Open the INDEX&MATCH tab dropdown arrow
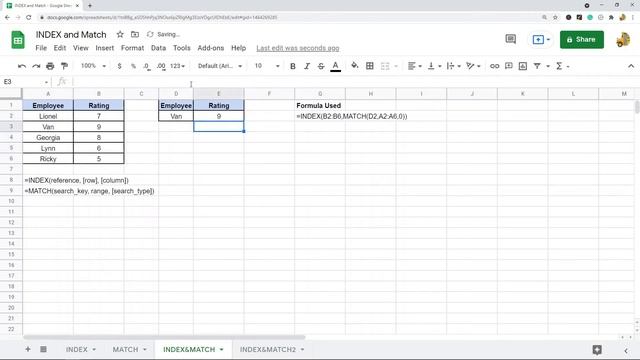 coord(222,350)
